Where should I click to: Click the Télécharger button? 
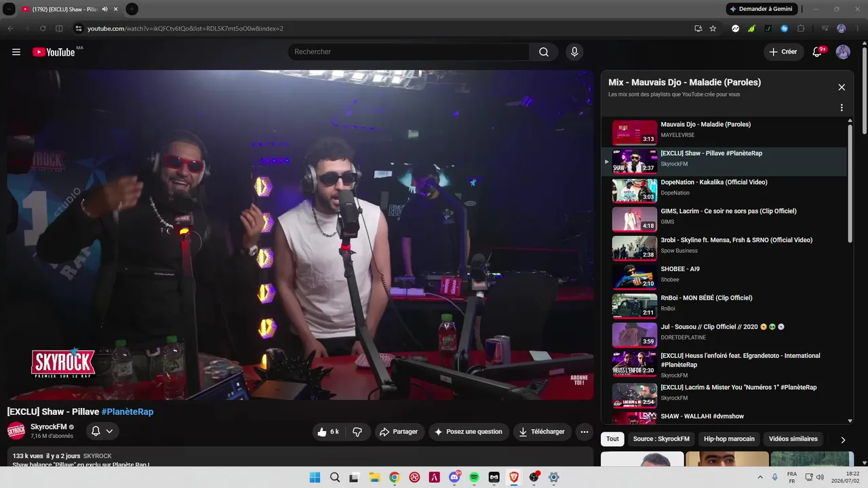(541, 432)
